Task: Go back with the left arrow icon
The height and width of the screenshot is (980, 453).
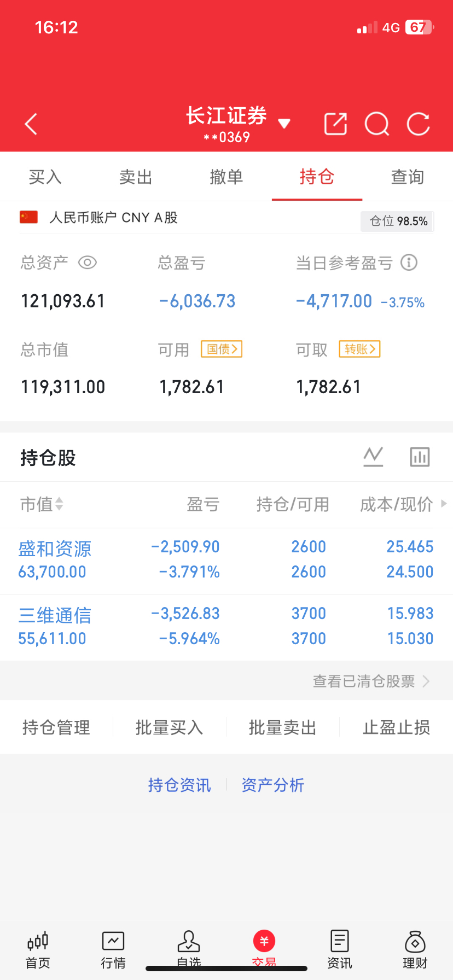Action: tap(31, 124)
